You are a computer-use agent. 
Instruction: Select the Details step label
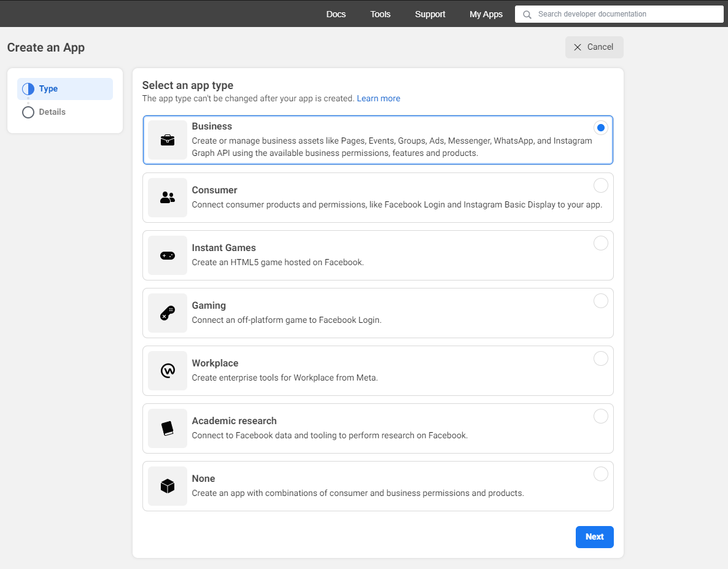[52, 112]
